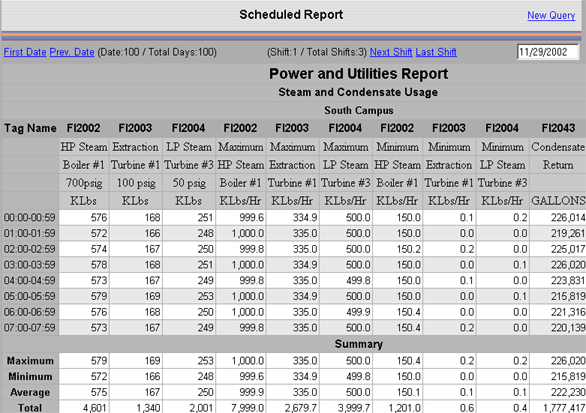Click value 579 in the 05:00-05:59 row
The image size is (586, 413).
(x=99, y=296)
